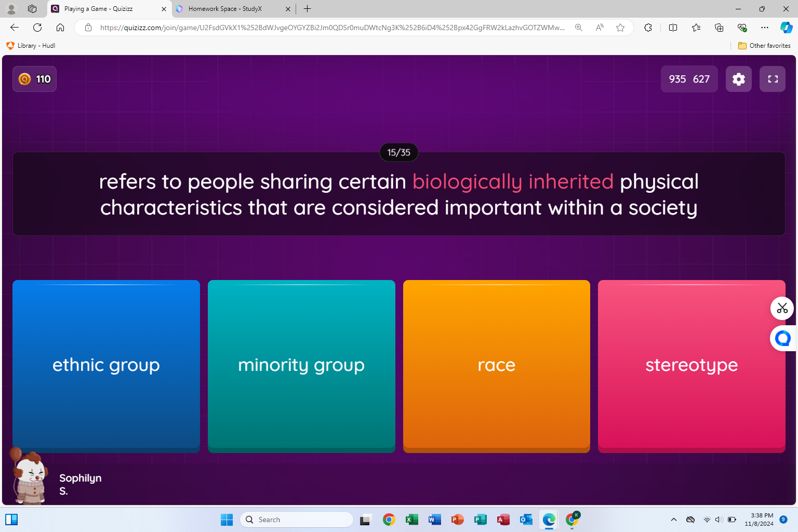This screenshot has height=532, width=798.
Task: Close the StudyX browser tab
Action: [288, 9]
